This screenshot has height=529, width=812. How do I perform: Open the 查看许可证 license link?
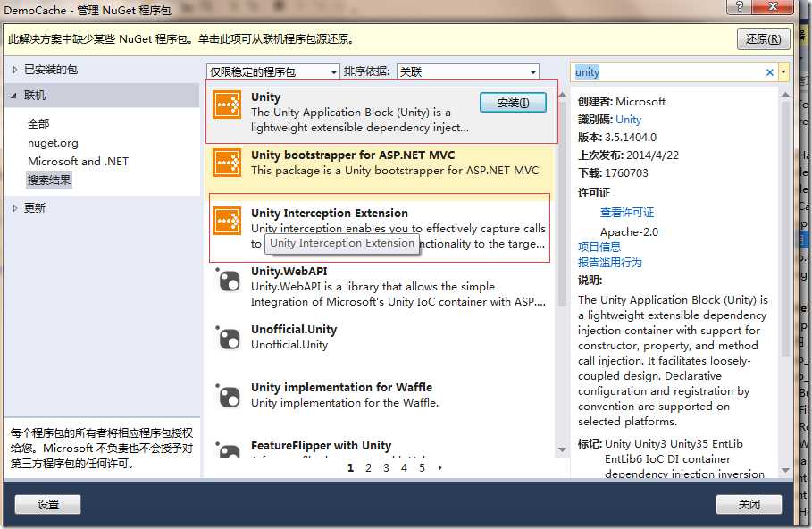626,213
